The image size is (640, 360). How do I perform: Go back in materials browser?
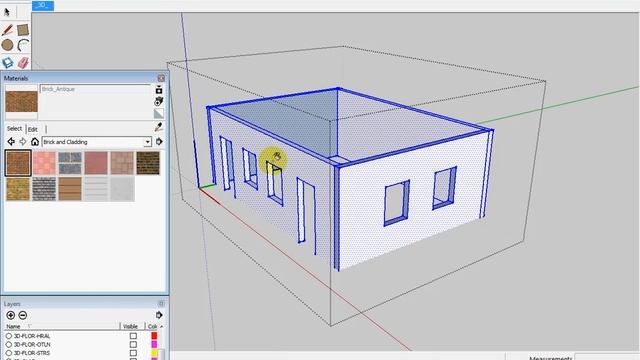click(x=11, y=142)
